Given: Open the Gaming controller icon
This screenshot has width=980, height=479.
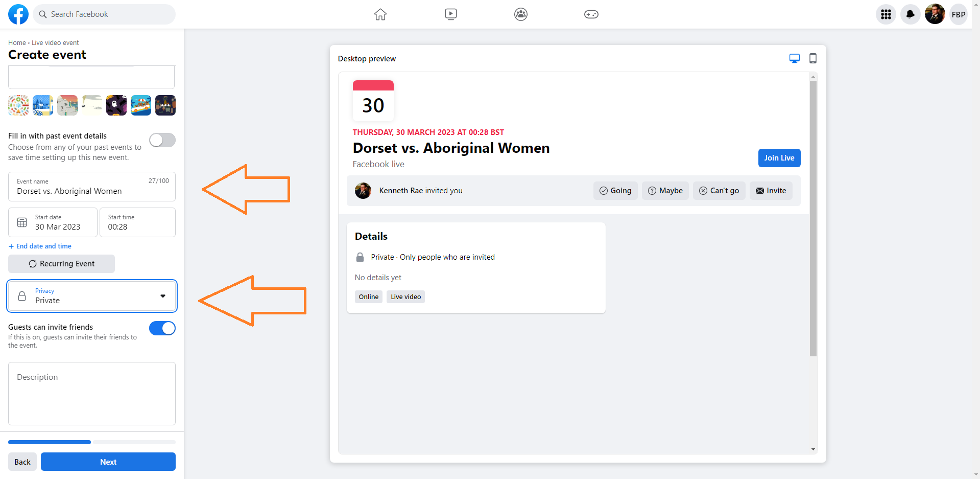Looking at the screenshot, I should (x=591, y=14).
